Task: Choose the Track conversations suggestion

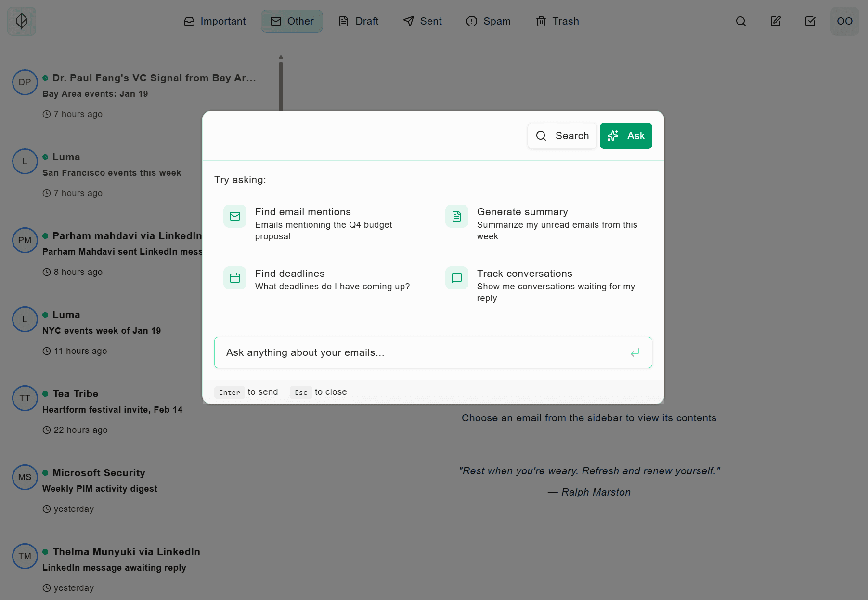Action: pyautogui.click(x=543, y=286)
